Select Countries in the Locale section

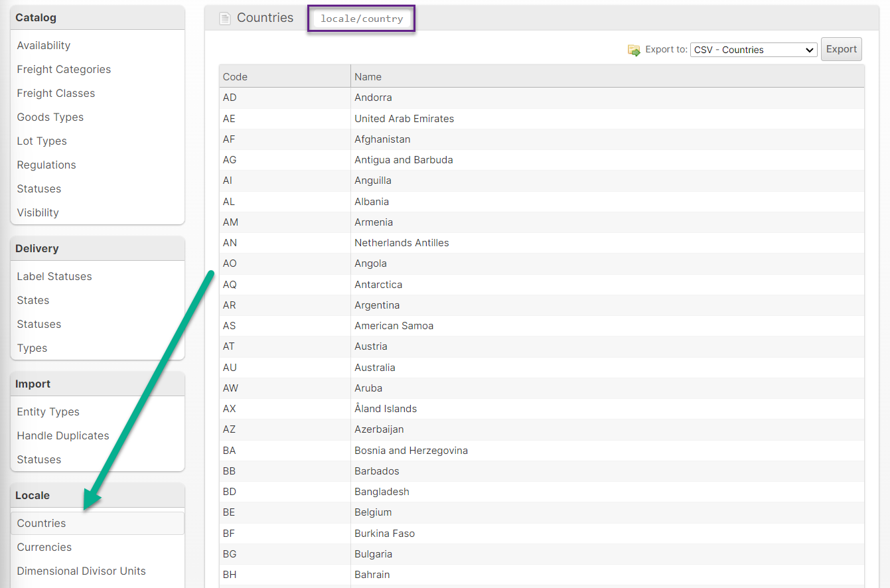point(42,523)
